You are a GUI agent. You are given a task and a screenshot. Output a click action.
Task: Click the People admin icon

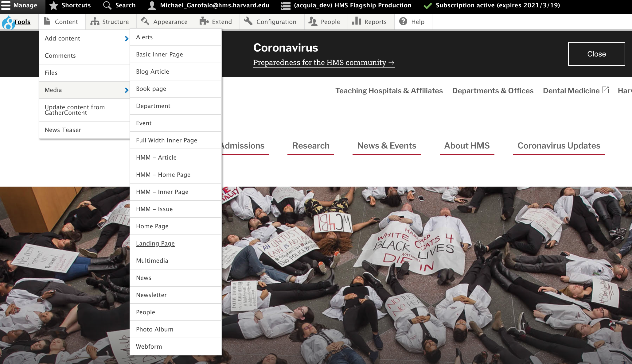point(313,21)
